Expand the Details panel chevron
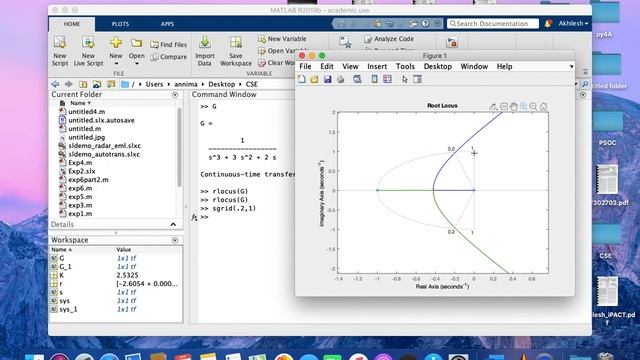640x360 pixels. [173, 224]
